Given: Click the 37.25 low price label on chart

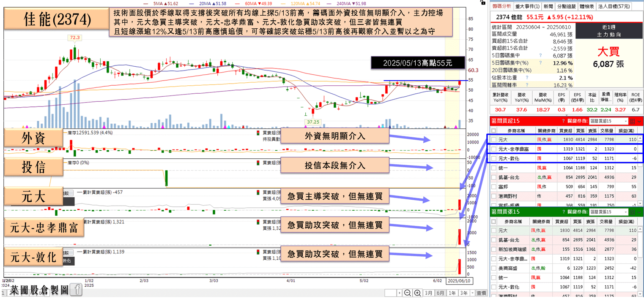Looking at the screenshot, I should click(312, 122).
